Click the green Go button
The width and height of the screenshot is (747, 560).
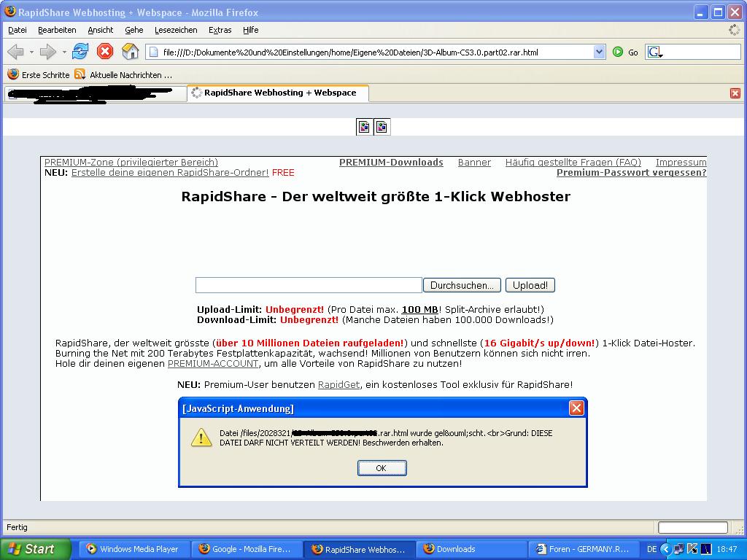point(625,52)
